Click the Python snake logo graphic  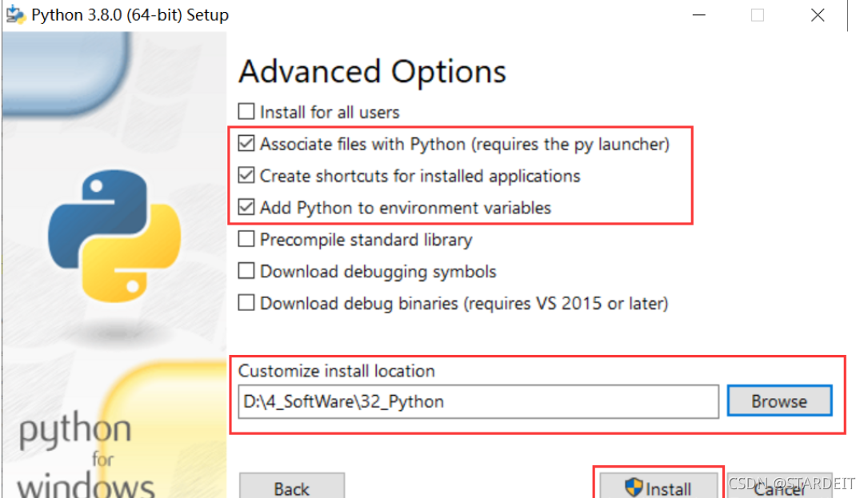tap(114, 237)
